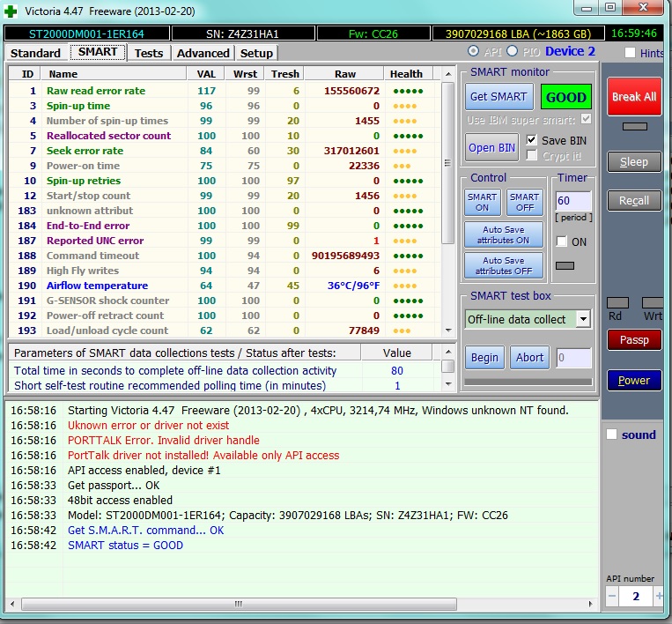Click the Health column header
This screenshot has height=624, width=672.
point(409,74)
